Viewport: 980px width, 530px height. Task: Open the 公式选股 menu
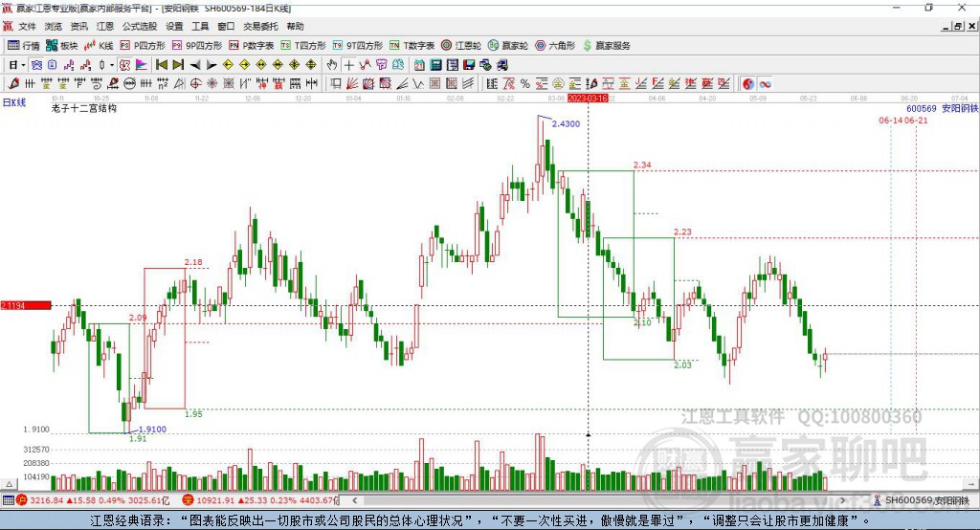pyautogui.click(x=140, y=26)
